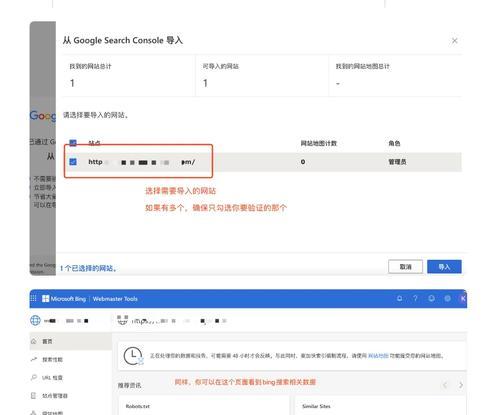
Task: Open the site selector with the globe icon
Action: pyautogui.click(x=59, y=321)
